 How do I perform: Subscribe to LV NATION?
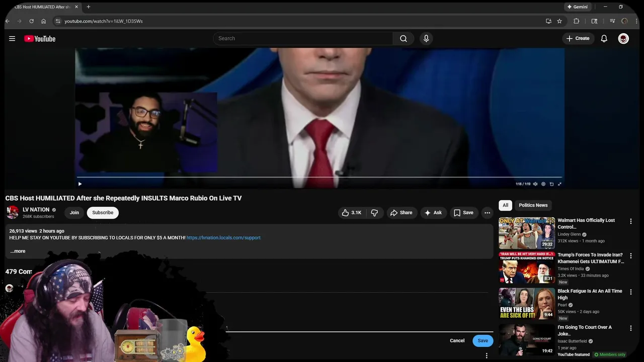coord(103,213)
